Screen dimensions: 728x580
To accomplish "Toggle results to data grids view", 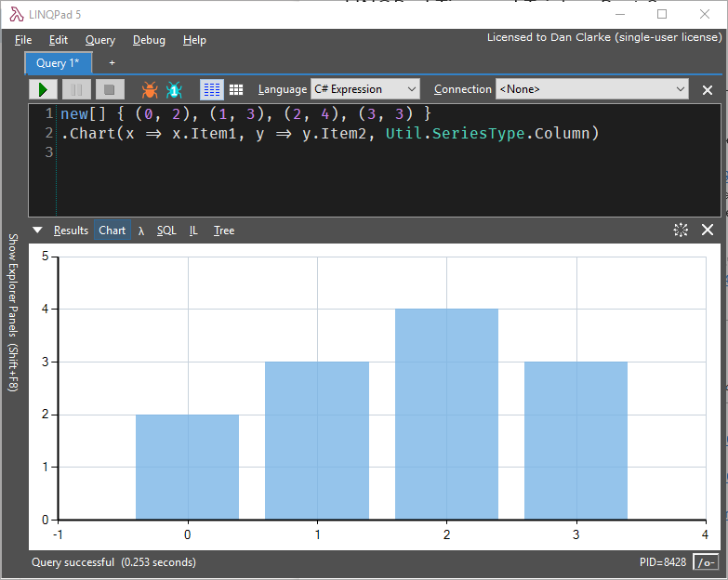I will click(x=236, y=89).
